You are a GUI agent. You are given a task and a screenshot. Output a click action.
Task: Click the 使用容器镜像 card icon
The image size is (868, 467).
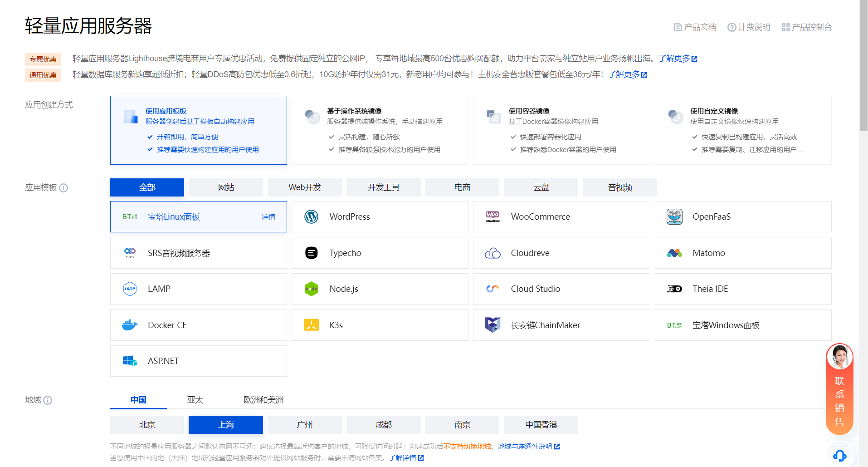click(493, 117)
